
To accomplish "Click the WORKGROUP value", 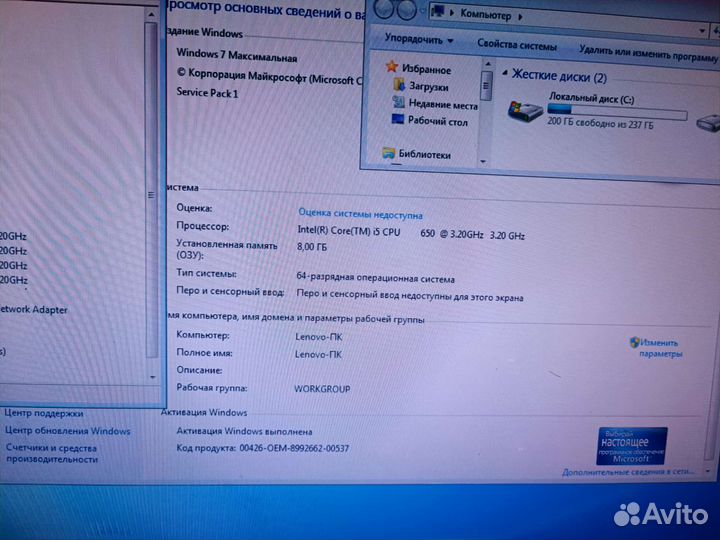I will click(x=322, y=389).
